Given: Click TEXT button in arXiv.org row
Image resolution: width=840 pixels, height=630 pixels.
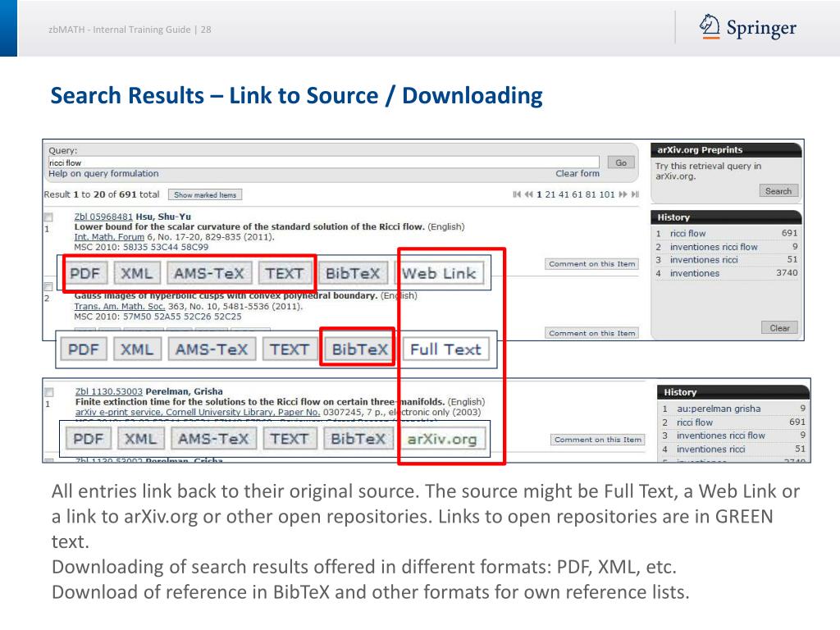Looking at the screenshot, I should [x=290, y=439].
